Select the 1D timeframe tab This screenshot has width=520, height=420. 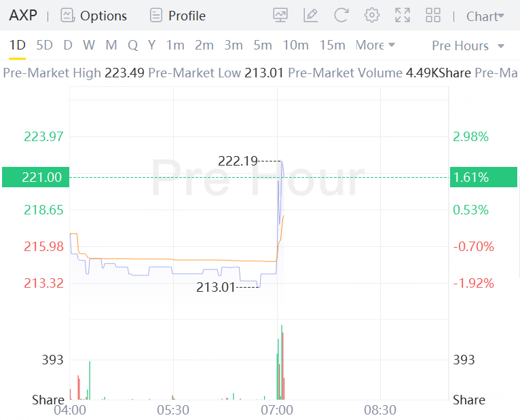pos(17,45)
